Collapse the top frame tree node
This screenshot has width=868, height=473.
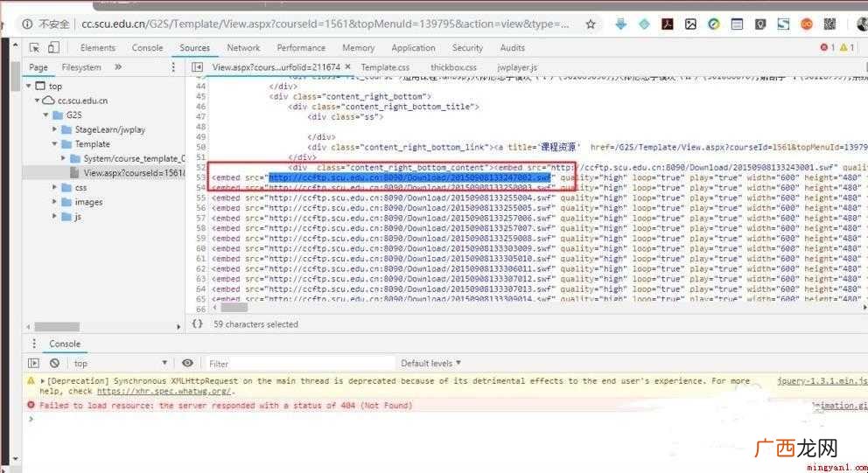point(29,87)
